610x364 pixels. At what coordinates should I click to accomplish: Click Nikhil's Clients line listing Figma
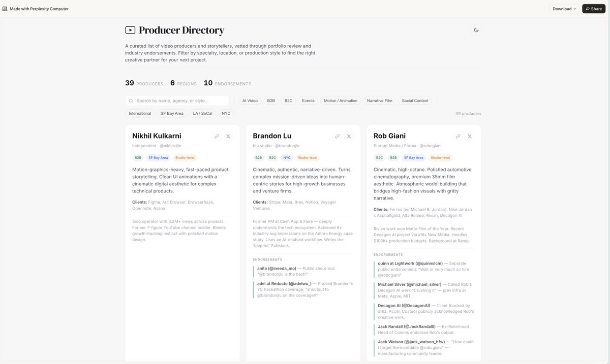tap(174, 205)
